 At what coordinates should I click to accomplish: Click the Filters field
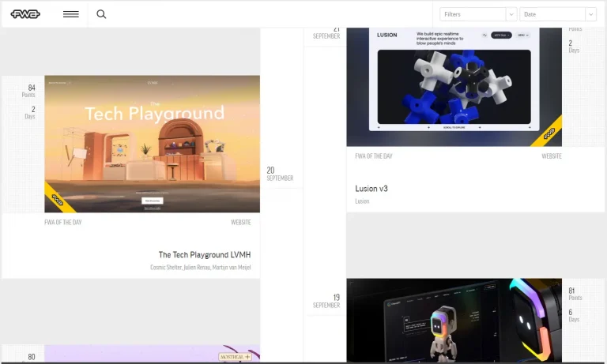click(x=473, y=14)
